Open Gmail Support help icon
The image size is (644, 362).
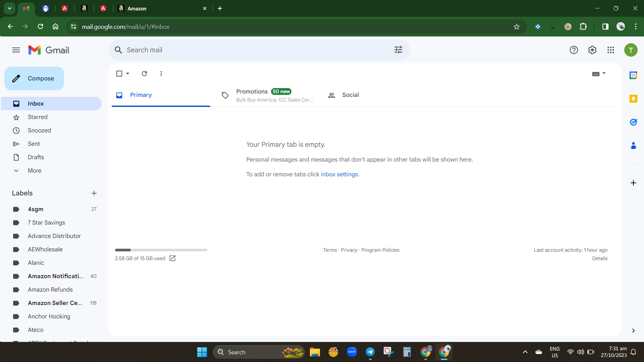click(x=574, y=50)
